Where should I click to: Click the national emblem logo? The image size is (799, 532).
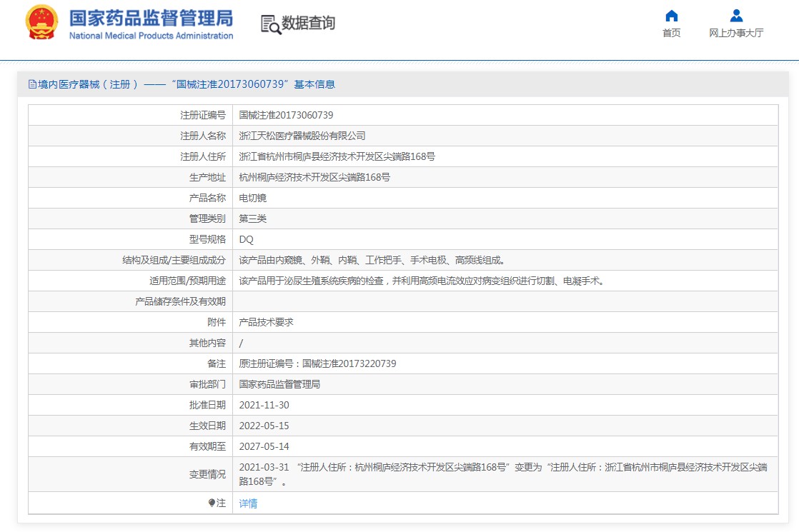click(x=41, y=22)
